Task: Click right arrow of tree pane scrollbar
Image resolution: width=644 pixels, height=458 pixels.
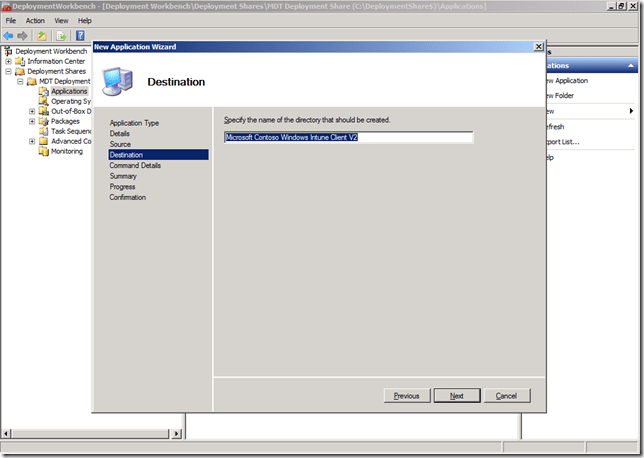Action: coord(177,433)
